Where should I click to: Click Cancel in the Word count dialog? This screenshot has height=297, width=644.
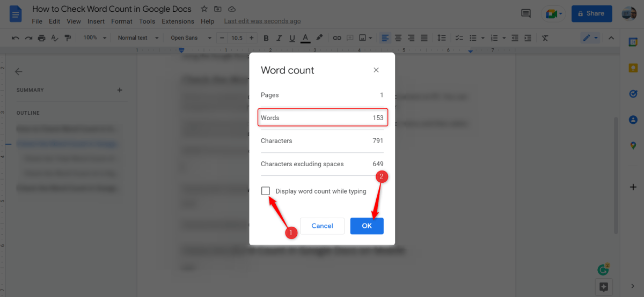[323, 226]
